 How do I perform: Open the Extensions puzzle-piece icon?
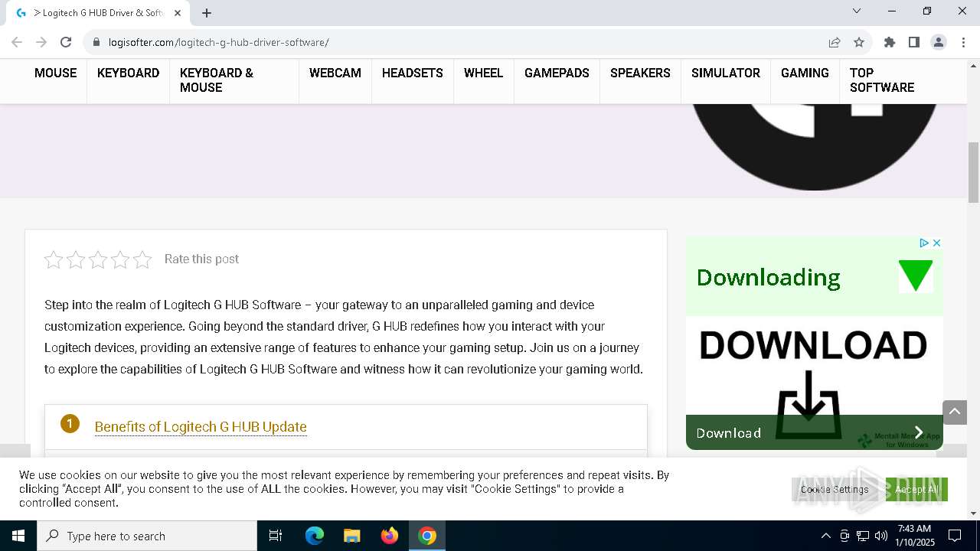(890, 42)
